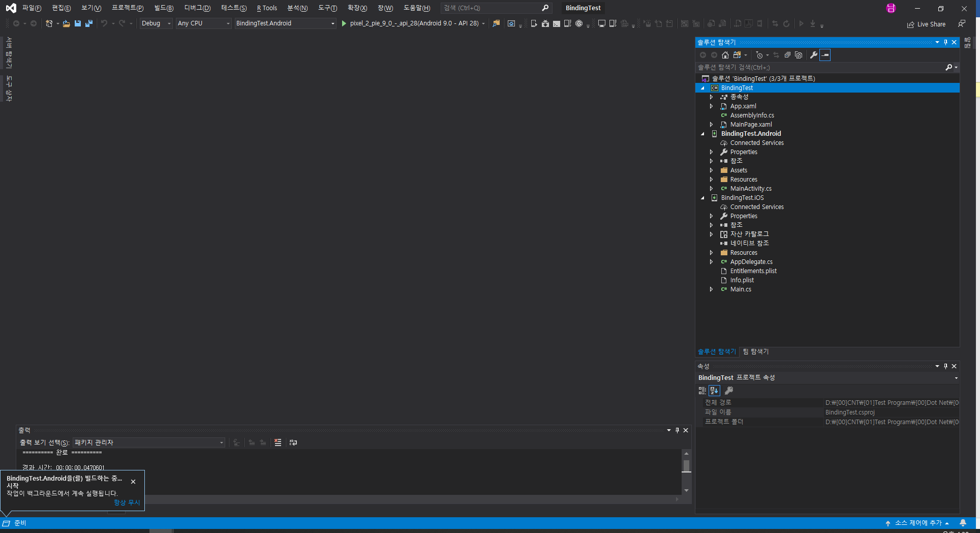Start debugging with the green play arrow
The width and height of the screenshot is (980, 533).
pyautogui.click(x=344, y=23)
